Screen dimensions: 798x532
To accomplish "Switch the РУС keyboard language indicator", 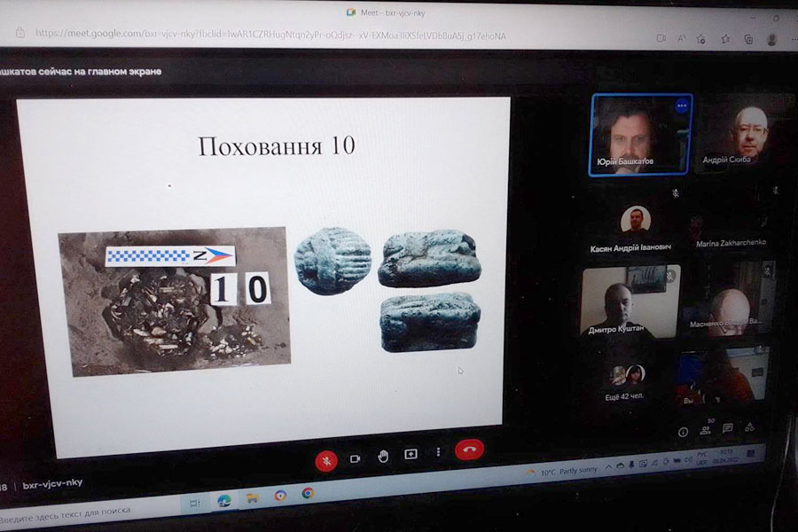I will coord(702,458).
